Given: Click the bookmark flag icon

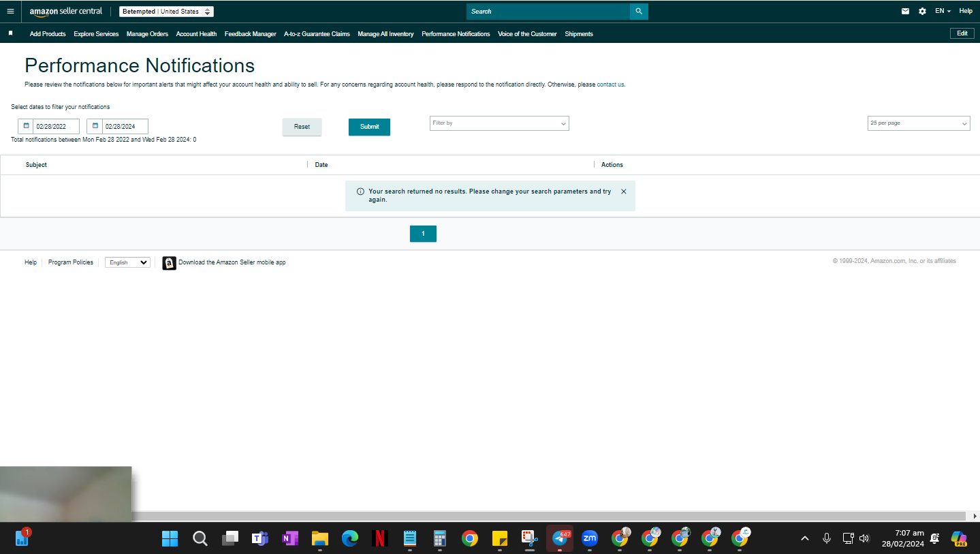Looking at the screenshot, I should point(10,33).
